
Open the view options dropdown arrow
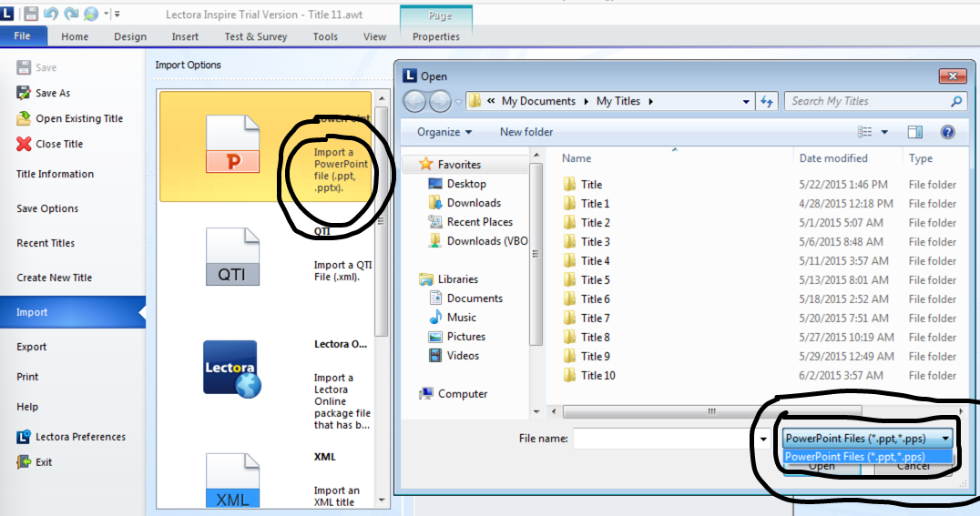884,132
